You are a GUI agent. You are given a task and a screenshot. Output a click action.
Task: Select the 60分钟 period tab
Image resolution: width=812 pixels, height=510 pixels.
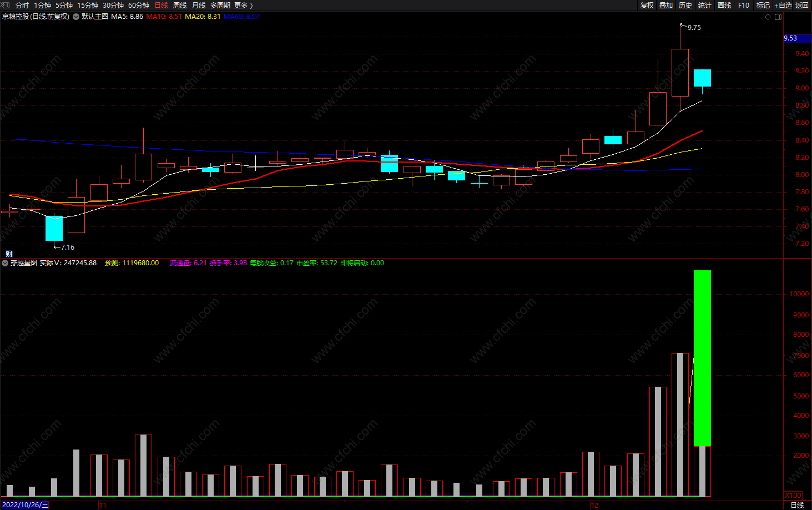click(139, 6)
